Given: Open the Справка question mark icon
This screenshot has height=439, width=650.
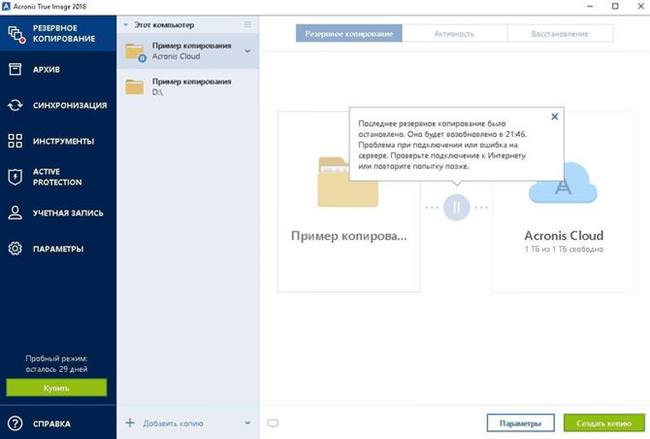Looking at the screenshot, I should (x=15, y=424).
